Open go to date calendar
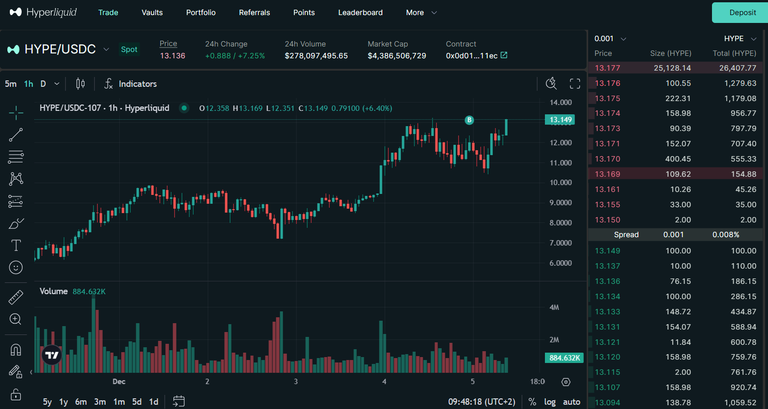The width and height of the screenshot is (768, 409). tap(179, 401)
